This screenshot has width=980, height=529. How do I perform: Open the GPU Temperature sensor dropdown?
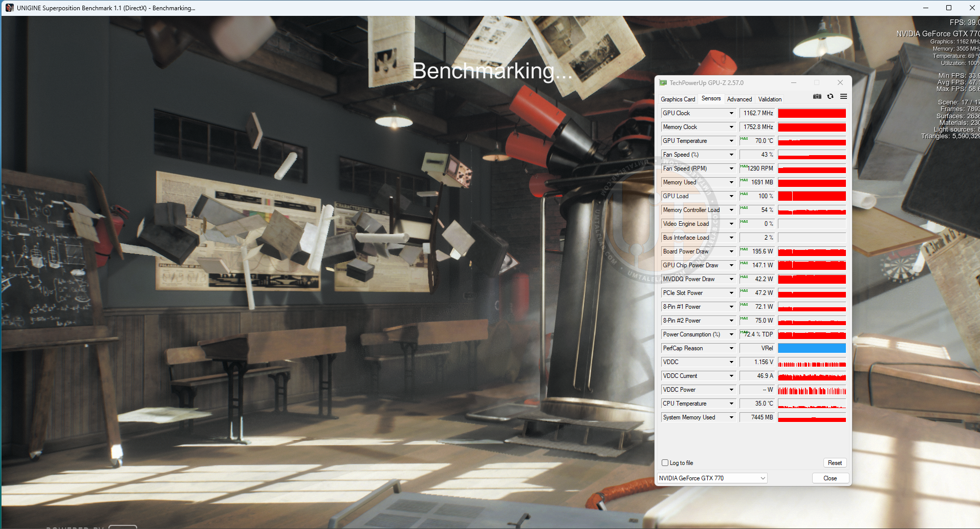[731, 141]
